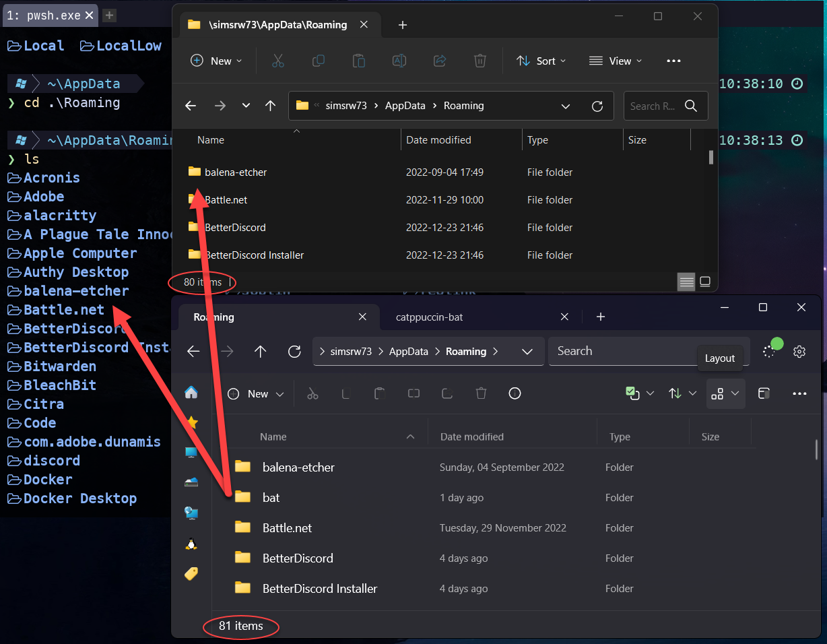Switch Explorer to large thumbnails view
Screen dimensions: 827x644
coord(705,282)
